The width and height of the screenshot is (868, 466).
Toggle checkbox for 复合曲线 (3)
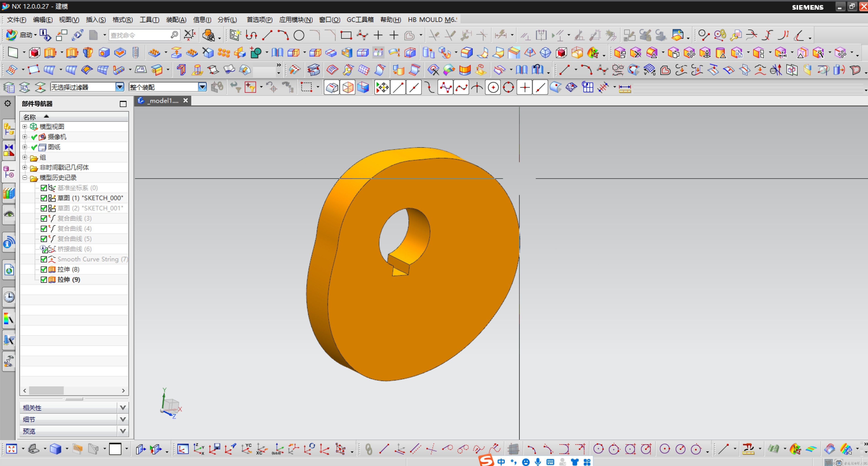[x=44, y=219]
